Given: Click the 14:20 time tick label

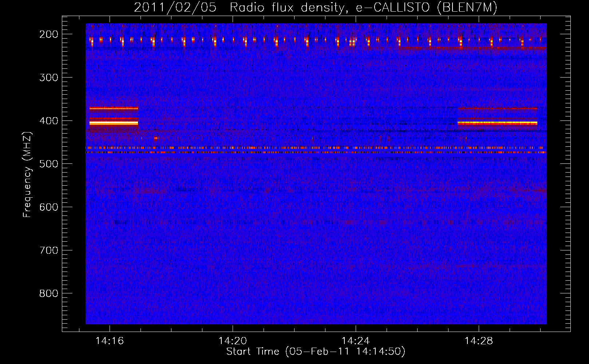Looking at the screenshot, I should (x=233, y=341).
